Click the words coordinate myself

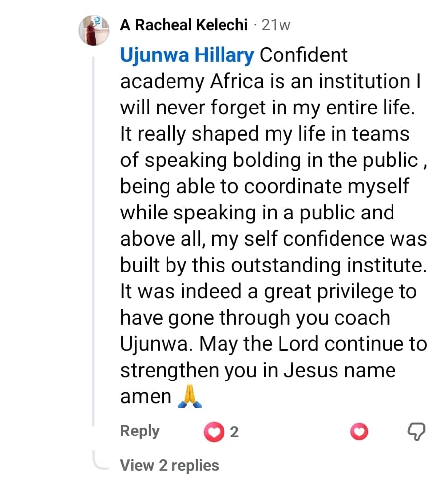tap(328, 186)
